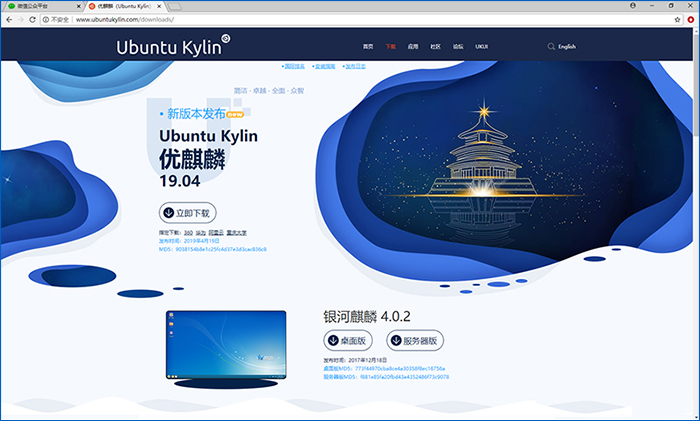Bookmark this page with the star icon
This screenshot has height=421, width=700.
(x=677, y=20)
